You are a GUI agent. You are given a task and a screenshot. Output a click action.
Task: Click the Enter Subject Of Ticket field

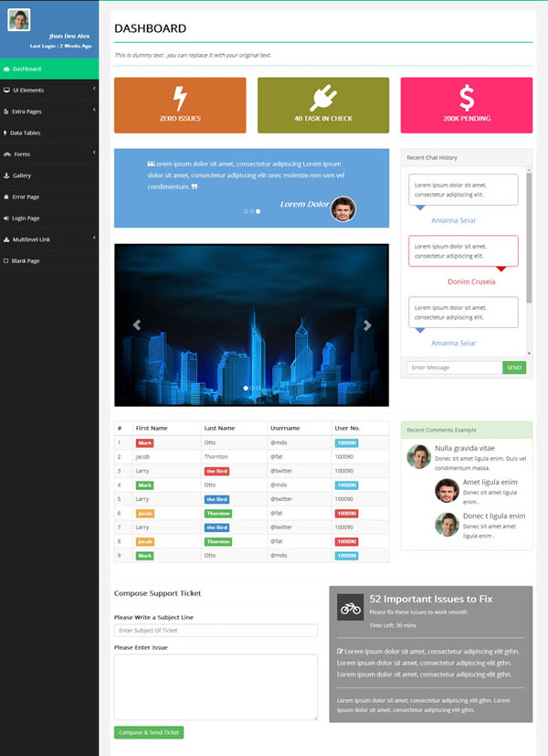tap(216, 631)
